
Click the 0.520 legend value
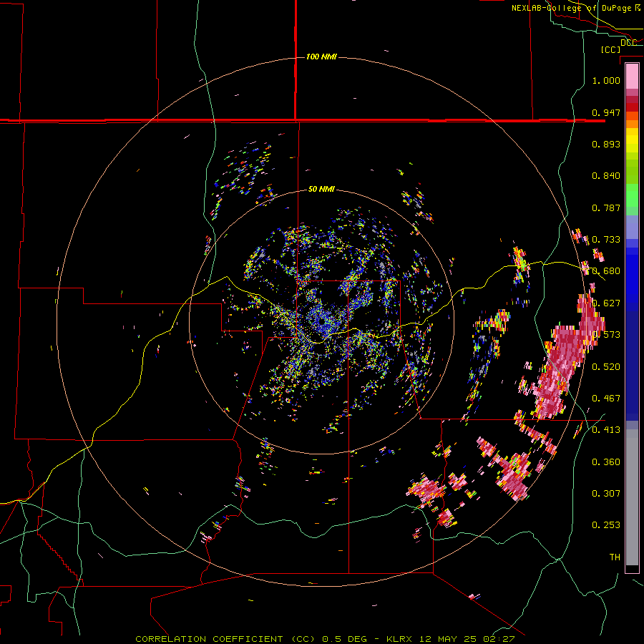point(606,367)
